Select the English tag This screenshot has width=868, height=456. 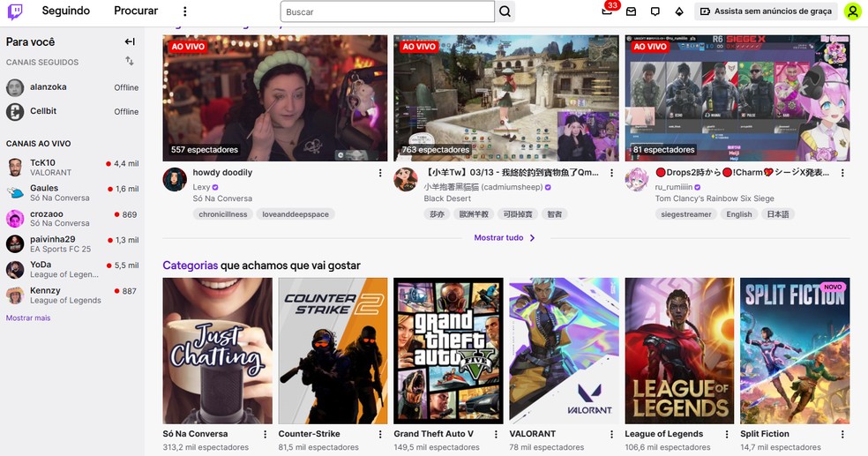tap(739, 214)
